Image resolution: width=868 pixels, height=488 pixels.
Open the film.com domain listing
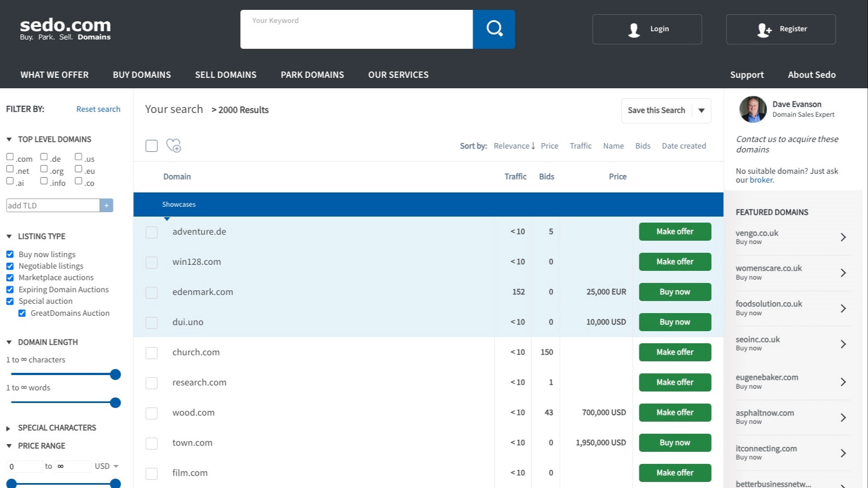(190, 473)
